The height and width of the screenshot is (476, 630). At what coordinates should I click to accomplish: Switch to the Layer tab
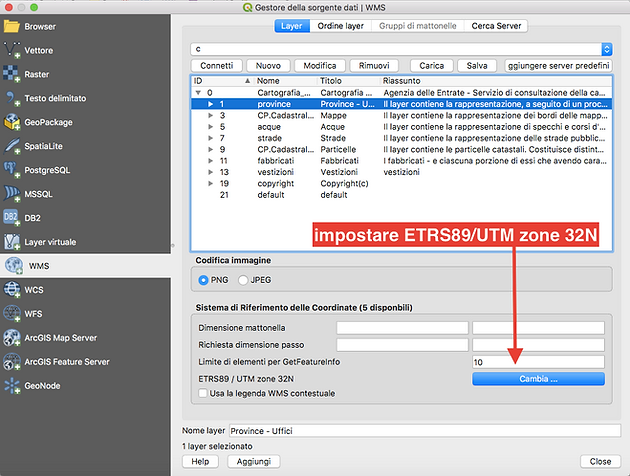click(x=292, y=26)
